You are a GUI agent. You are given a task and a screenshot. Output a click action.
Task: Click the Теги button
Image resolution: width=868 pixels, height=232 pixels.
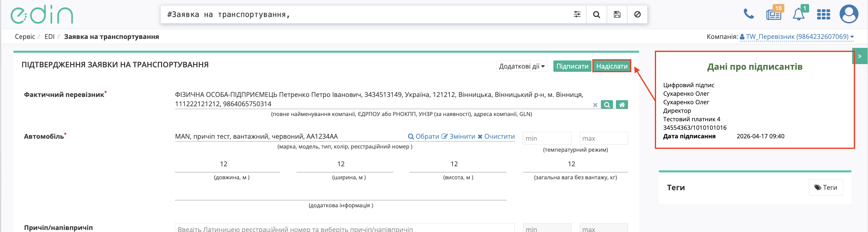825,187
